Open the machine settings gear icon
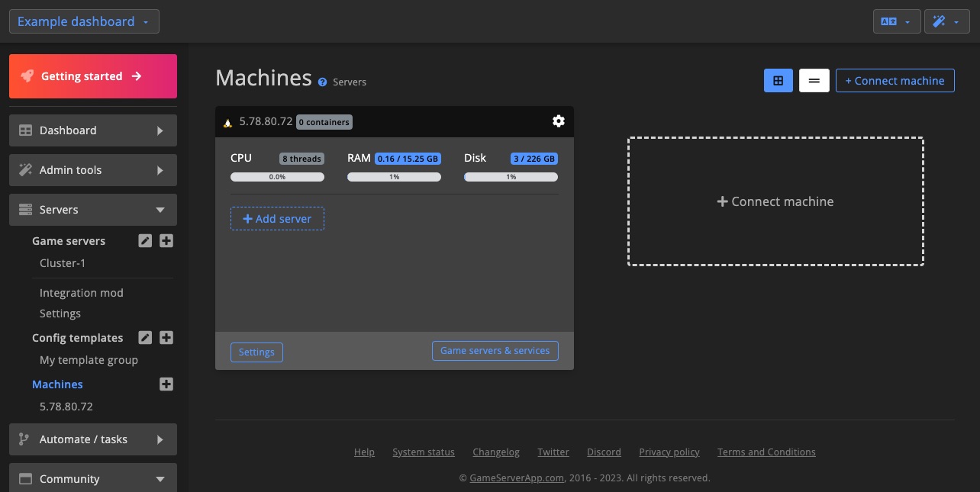This screenshot has width=980, height=492. point(559,121)
